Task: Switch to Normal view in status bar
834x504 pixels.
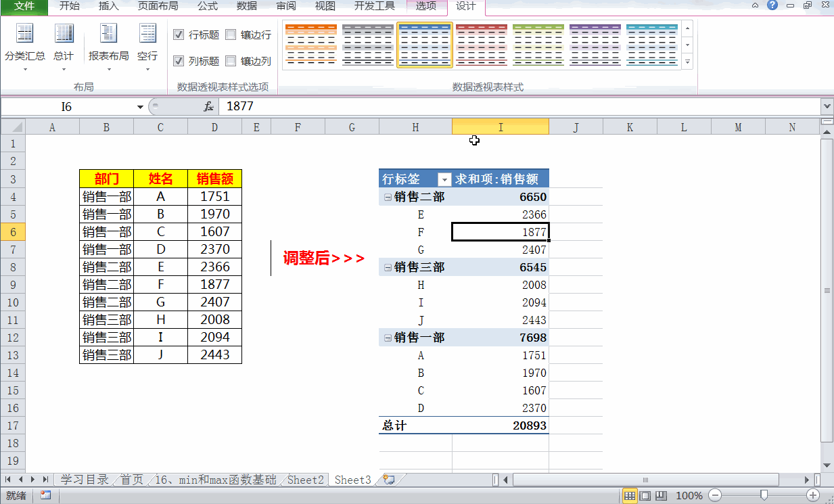Action: click(630, 496)
